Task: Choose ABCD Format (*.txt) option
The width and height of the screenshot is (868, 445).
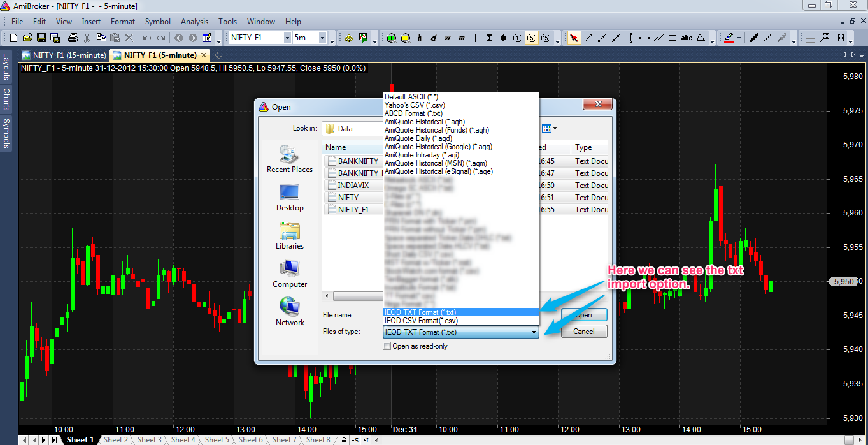Action: coord(461,113)
